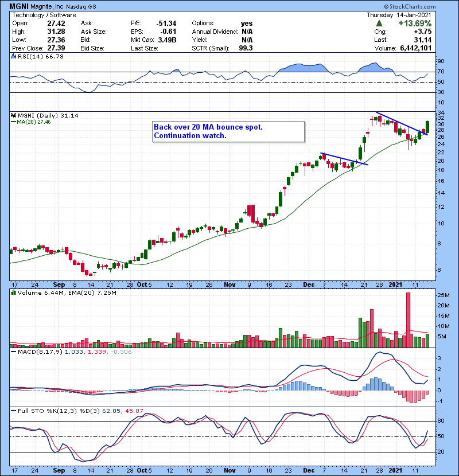The image size is (459, 476).
Task: Click the tallest red volume bar in January
Action: tap(408, 320)
